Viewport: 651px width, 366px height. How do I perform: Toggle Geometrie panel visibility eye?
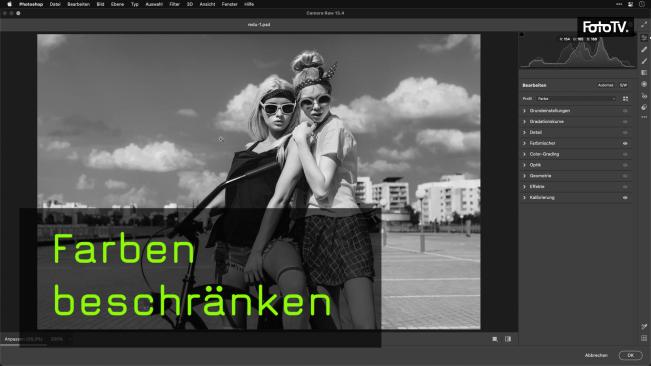pyautogui.click(x=625, y=176)
